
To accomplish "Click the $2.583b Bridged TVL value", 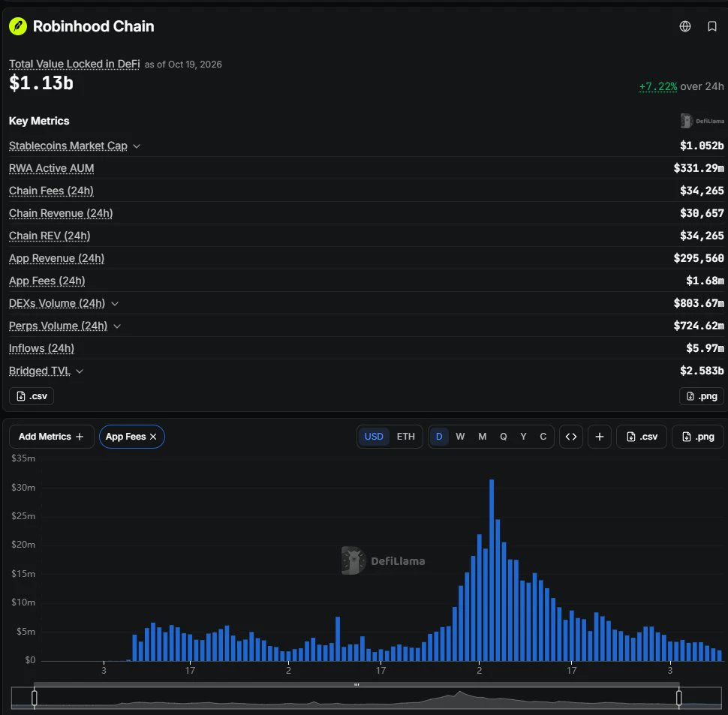I will [x=702, y=371].
